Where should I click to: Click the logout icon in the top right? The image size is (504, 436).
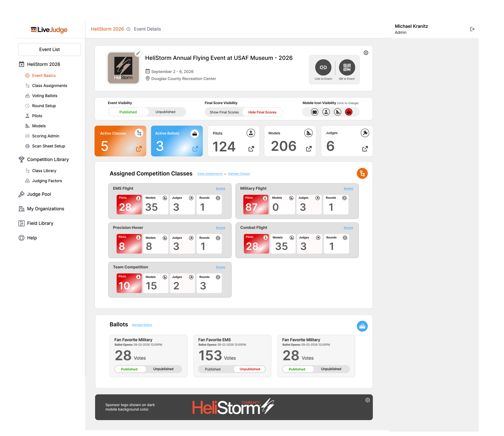click(x=472, y=29)
